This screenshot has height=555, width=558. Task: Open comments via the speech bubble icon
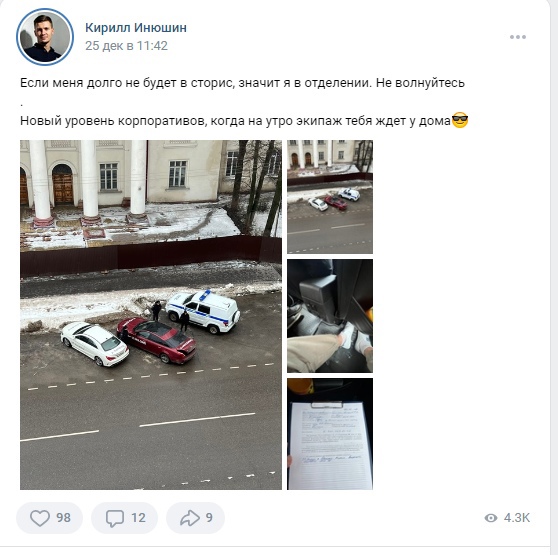(x=115, y=518)
